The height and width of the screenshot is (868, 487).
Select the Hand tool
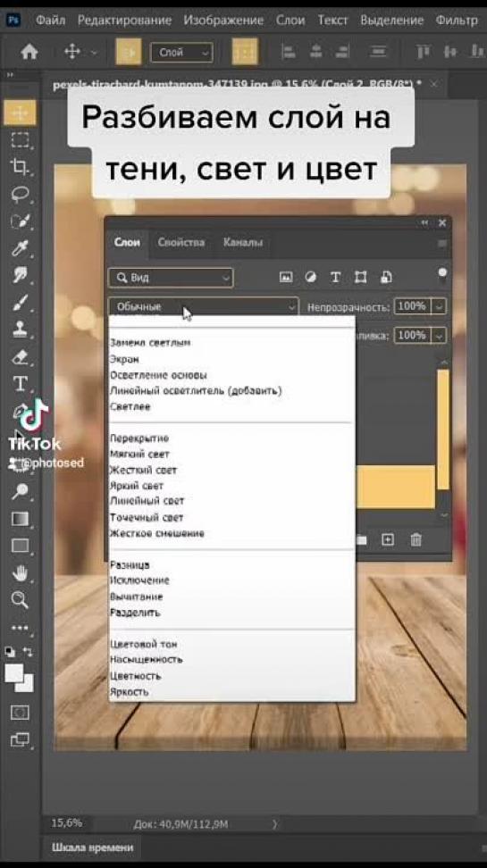tap(20, 573)
